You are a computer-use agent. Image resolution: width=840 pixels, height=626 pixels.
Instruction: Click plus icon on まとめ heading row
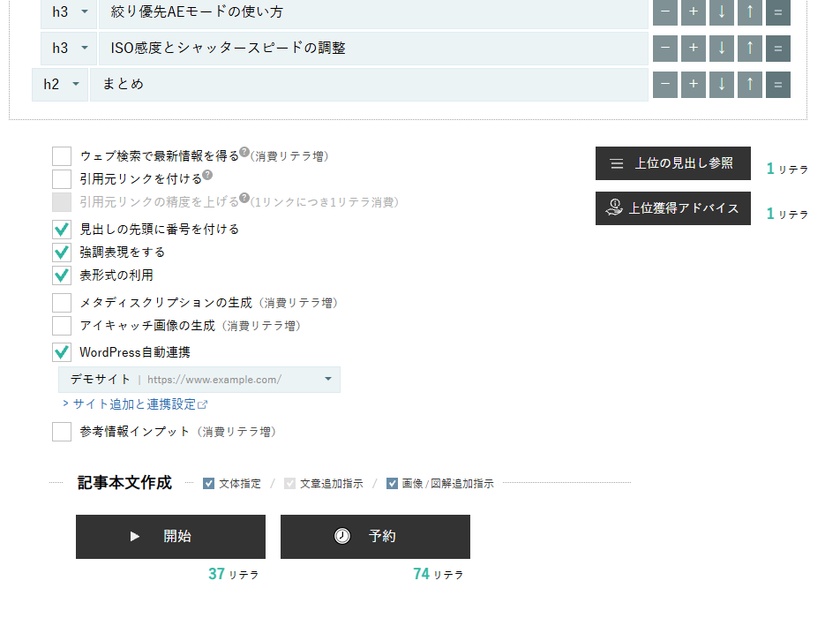[x=694, y=84]
